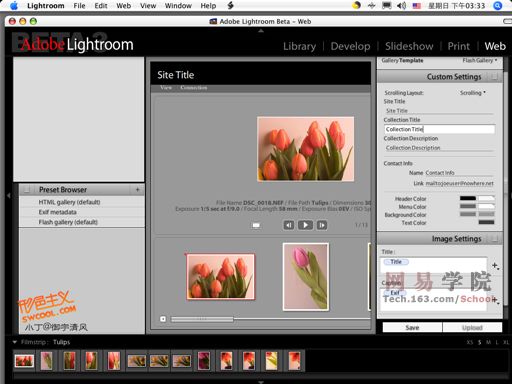Open the input source flag menu

(417, 6)
